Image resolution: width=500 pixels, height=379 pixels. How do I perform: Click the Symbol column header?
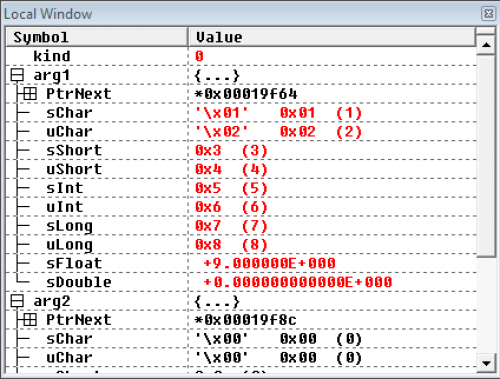click(x=97, y=37)
